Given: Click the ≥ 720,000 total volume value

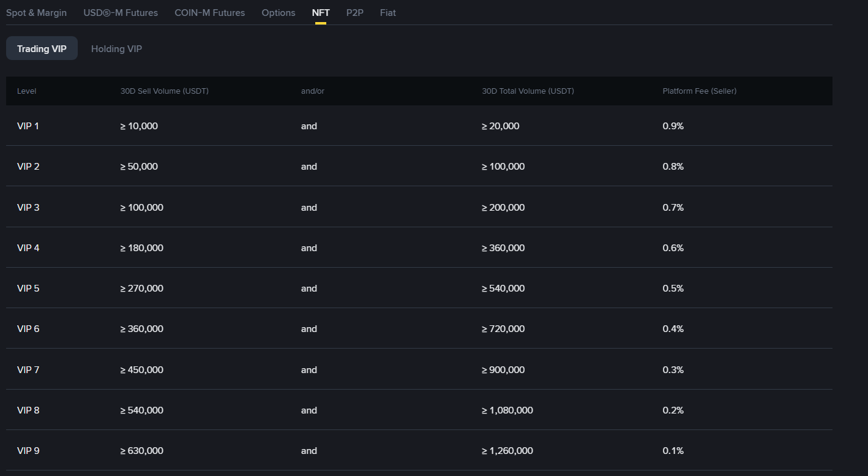Looking at the screenshot, I should click(x=503, y=328).
